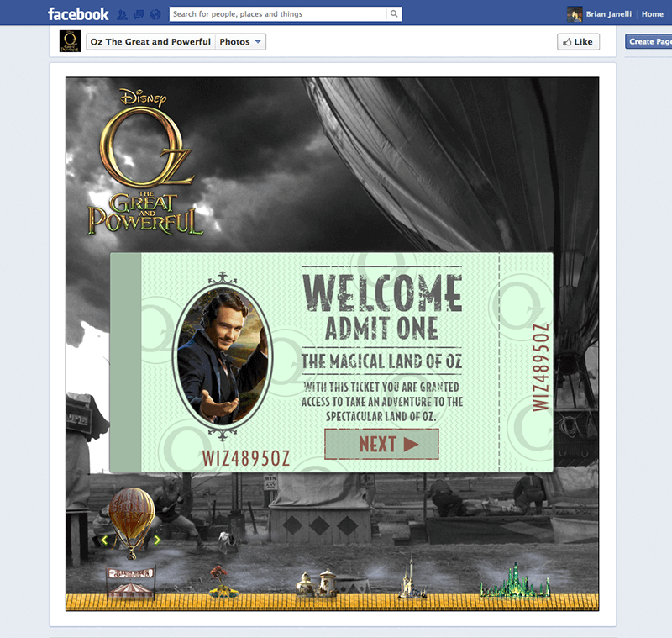Like the Oz page

pos(578,41)
